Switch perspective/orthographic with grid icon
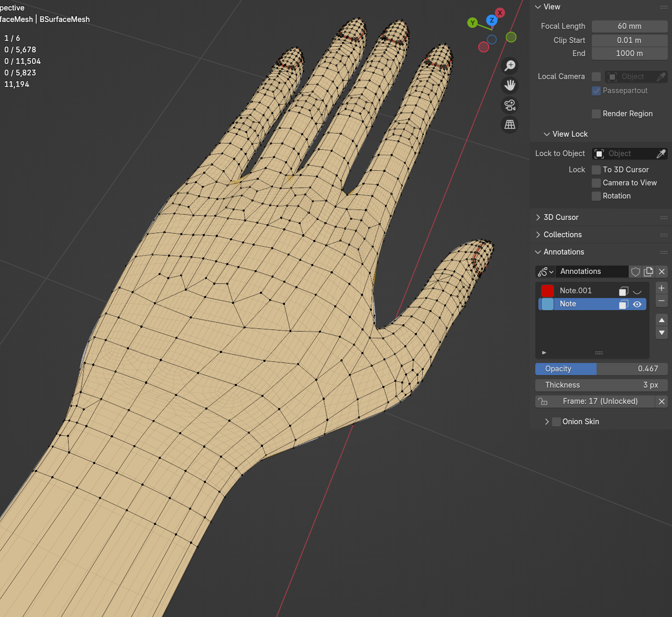 [510, 125]
